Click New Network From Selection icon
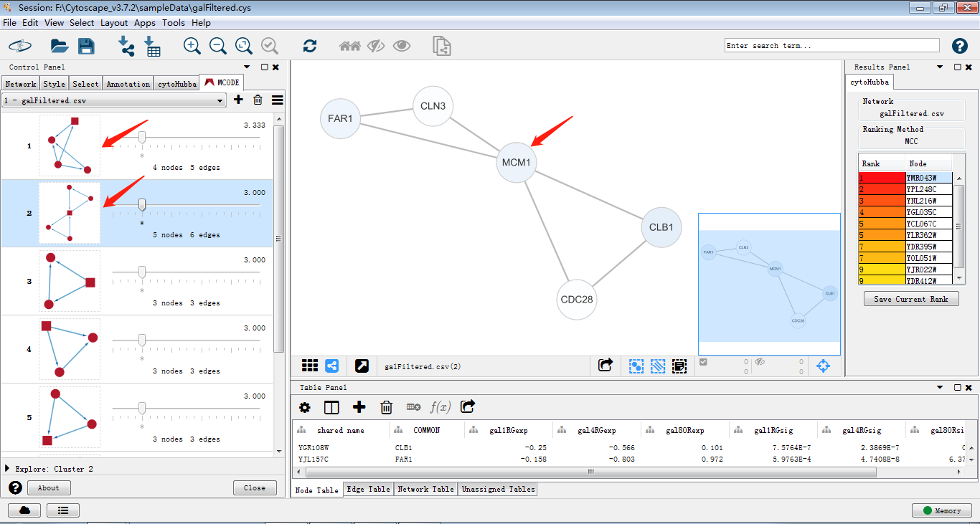Viewport: 980px width, 524px height. pyautogui.click(x=442, y=46)
